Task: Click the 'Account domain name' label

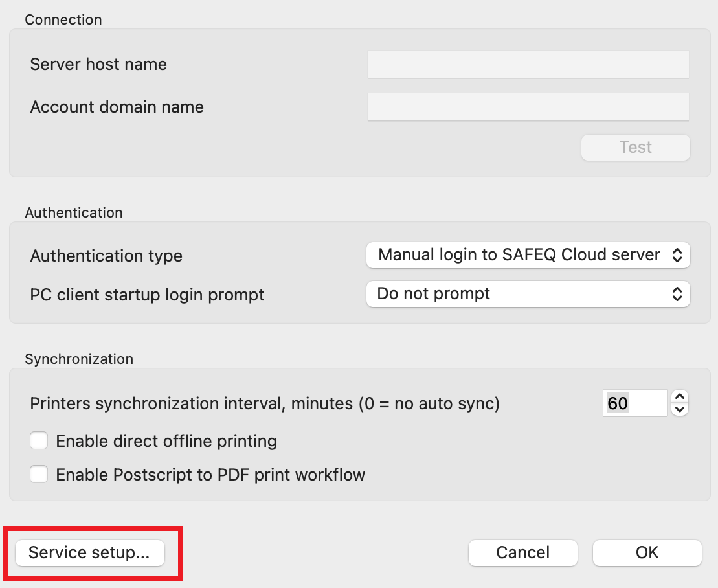Action: point(117,107)
